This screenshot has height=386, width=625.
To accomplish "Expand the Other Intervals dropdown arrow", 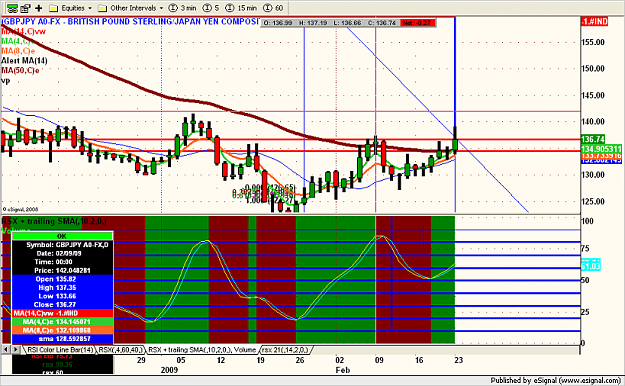I will tap(161, 8).
